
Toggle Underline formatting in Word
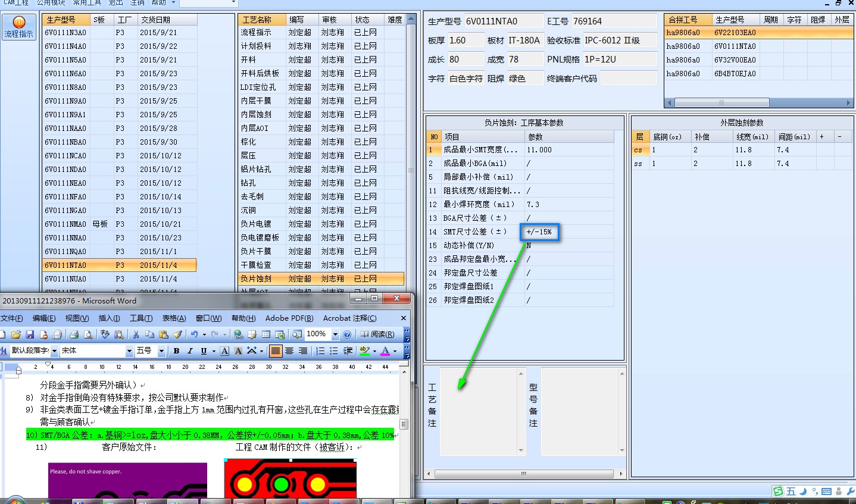click(204, 351)
